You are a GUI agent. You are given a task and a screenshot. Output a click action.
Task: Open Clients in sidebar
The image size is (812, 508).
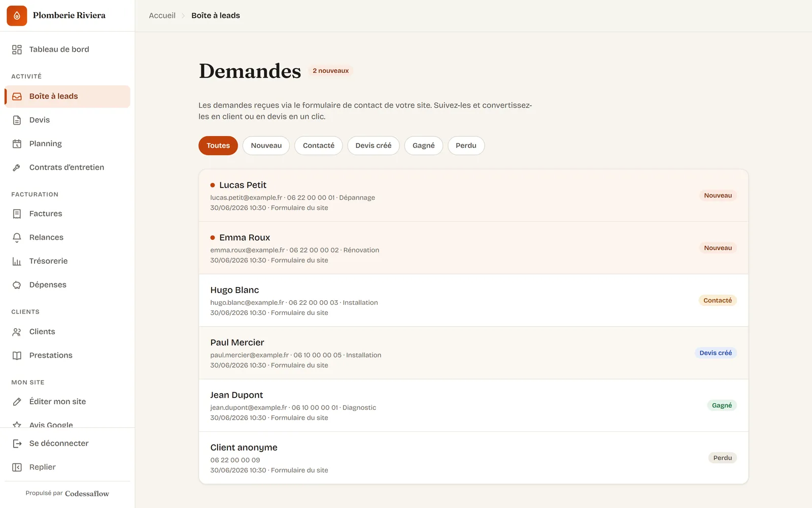(67, 332)
